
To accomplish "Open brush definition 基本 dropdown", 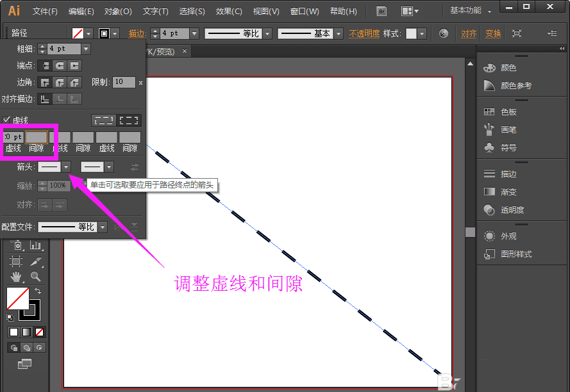I will (339, 34).
